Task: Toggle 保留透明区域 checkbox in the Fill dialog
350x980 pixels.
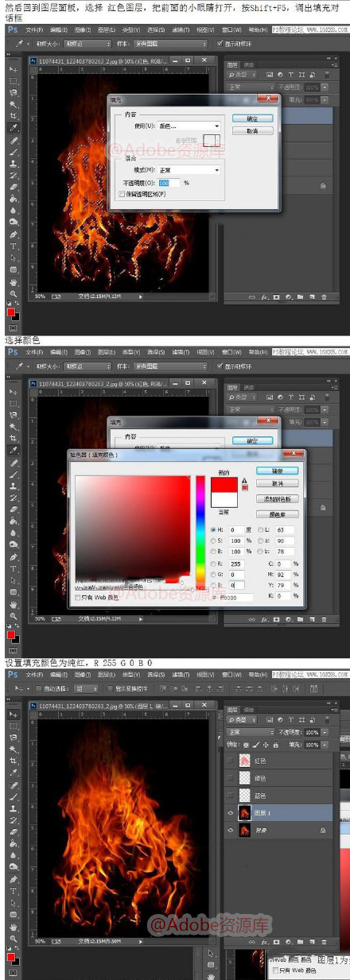Action: pyautogui.click(x=121, y=193)
